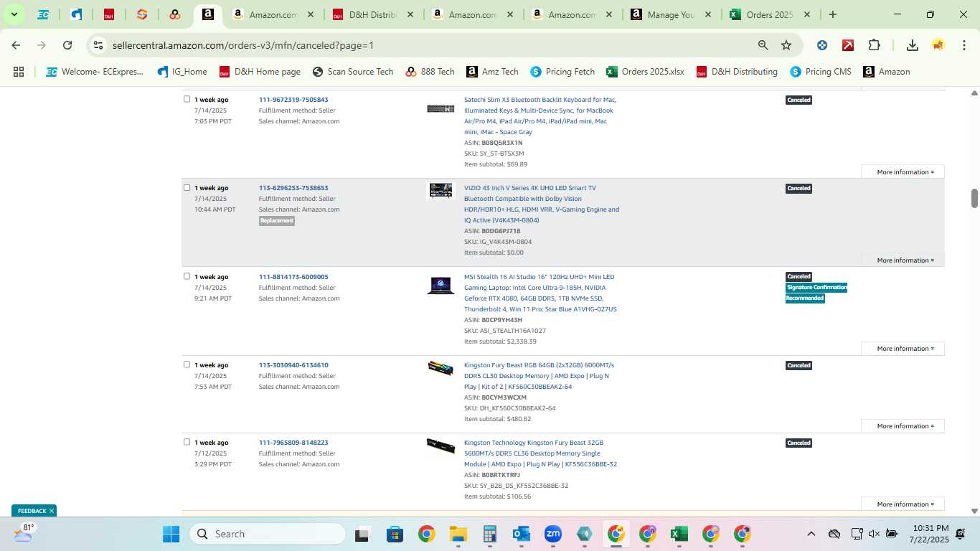Click the blue circular extension icon
This screenshot has width=980, height=551.
click(822, 45)
